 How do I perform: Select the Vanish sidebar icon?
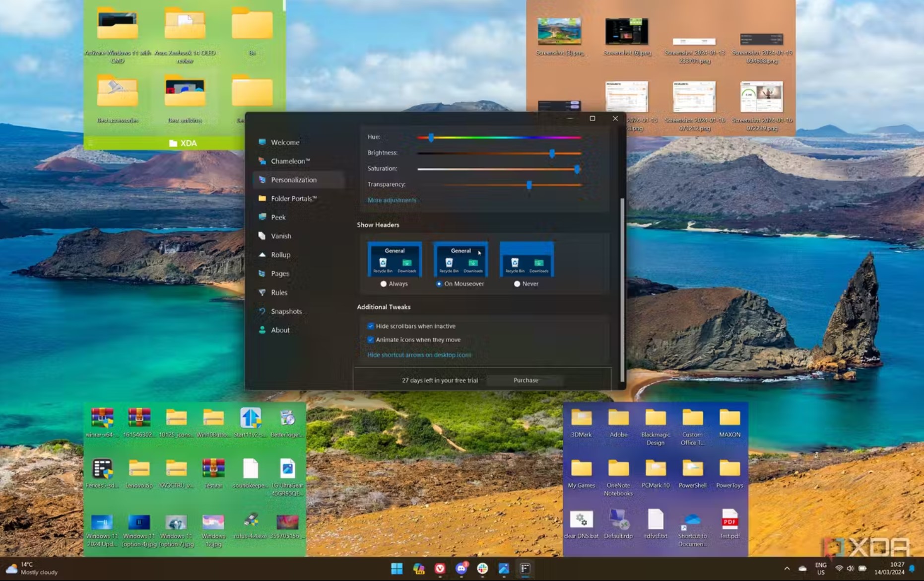pyautogui.click(x=263, y=236)
